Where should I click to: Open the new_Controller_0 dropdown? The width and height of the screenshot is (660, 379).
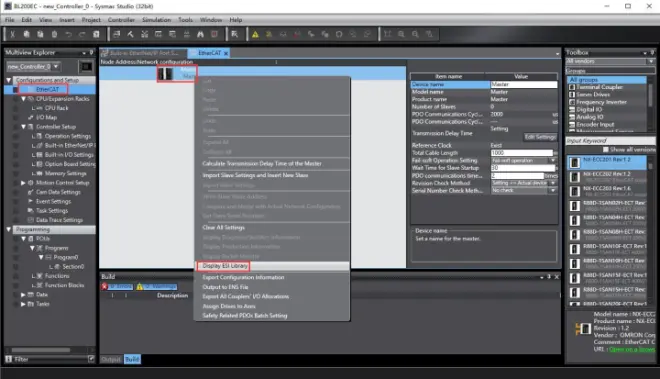pos(56,67)
